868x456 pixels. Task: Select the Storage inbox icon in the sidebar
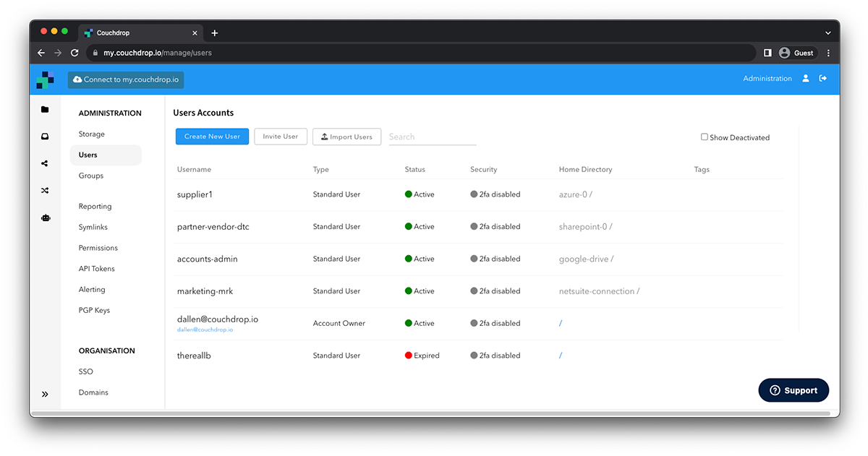coord(45,136)
